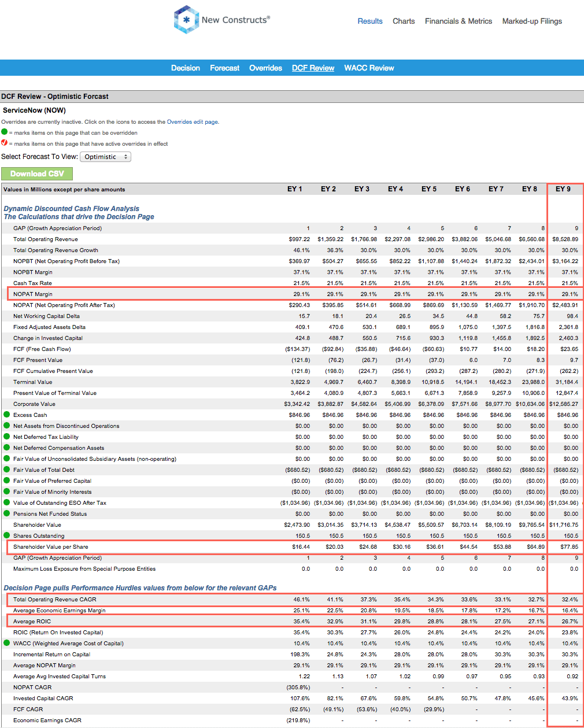Image resolution: width=584 pixels, height=728 pixels.
Task: Click the Fixed Adjusted Assets Delta label
Action: click(49, 327)
